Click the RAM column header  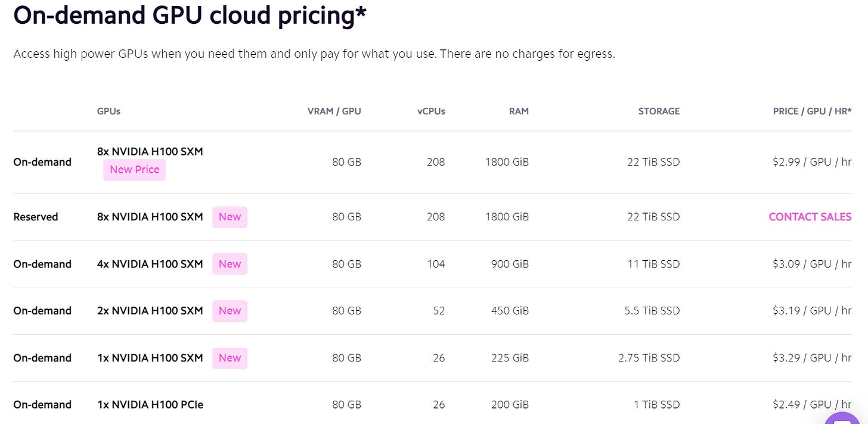pyautogui.click(x=519, y=111)
